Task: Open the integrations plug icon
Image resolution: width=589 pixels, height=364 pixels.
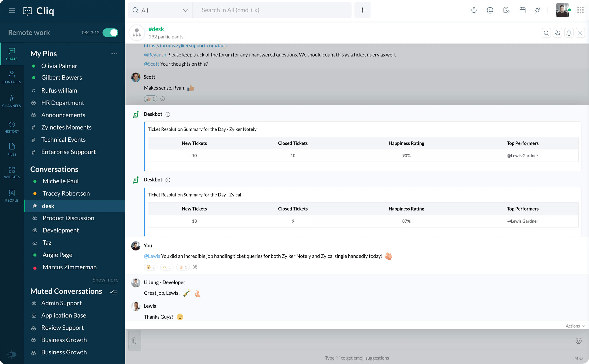Action: [537, 10]
